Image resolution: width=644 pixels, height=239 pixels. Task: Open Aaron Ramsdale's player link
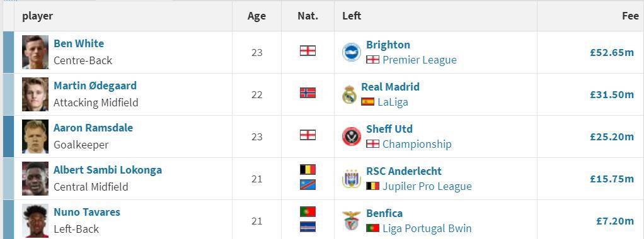click(x=93, y=128)
